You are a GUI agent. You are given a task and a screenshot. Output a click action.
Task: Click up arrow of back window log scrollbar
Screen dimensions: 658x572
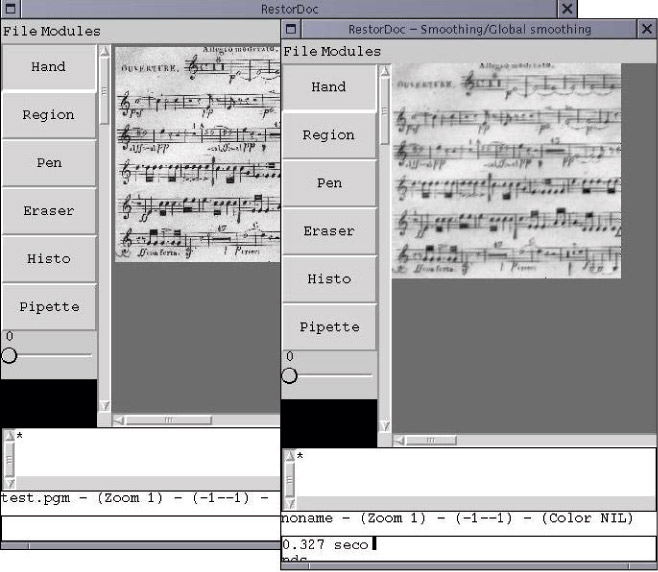[x=10, y=436]
